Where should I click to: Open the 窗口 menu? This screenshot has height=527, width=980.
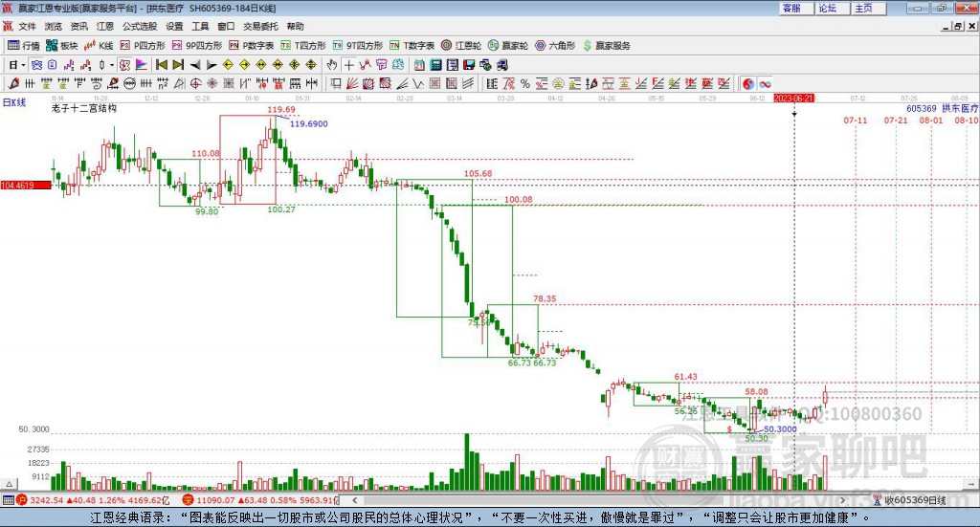[x=226, y=26]
